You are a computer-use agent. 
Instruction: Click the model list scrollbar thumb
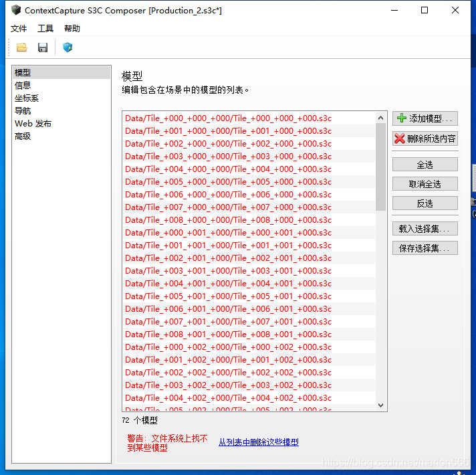(380, 167)
